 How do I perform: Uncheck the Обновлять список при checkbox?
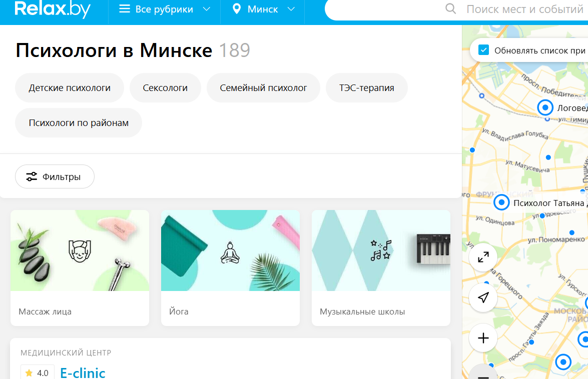pos(484,50)
